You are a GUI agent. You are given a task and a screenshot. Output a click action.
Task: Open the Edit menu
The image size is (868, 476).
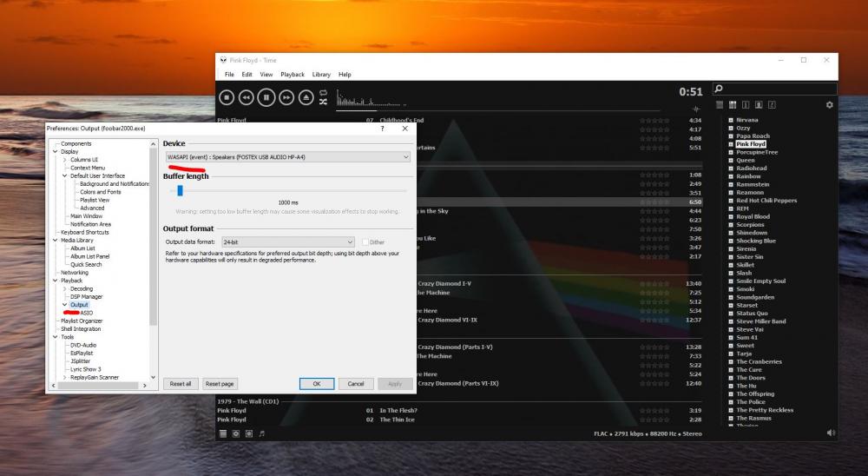(247, 74)
